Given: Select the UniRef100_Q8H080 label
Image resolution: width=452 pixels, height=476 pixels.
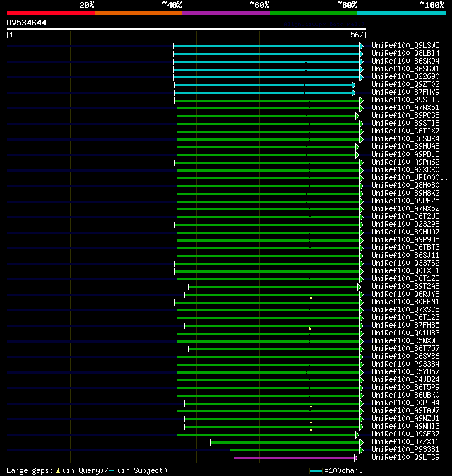Looking at the screenshot, I should click(x=405, y=186).
